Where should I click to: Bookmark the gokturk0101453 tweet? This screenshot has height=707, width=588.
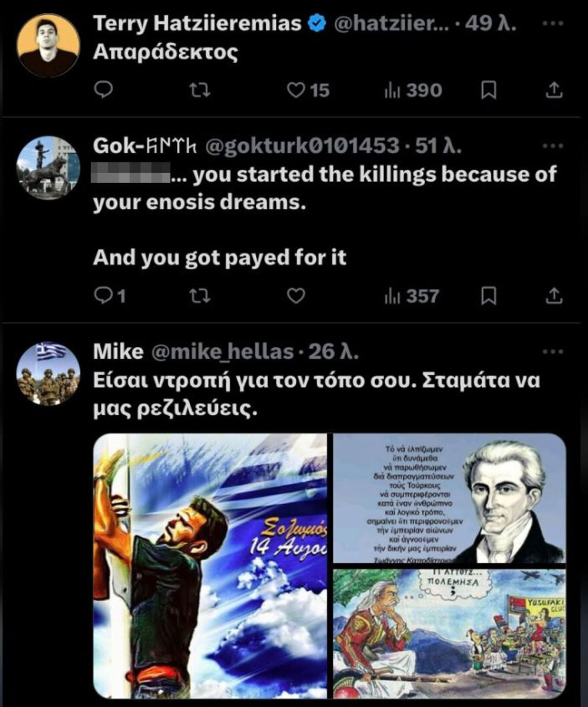tap(489, 295)
